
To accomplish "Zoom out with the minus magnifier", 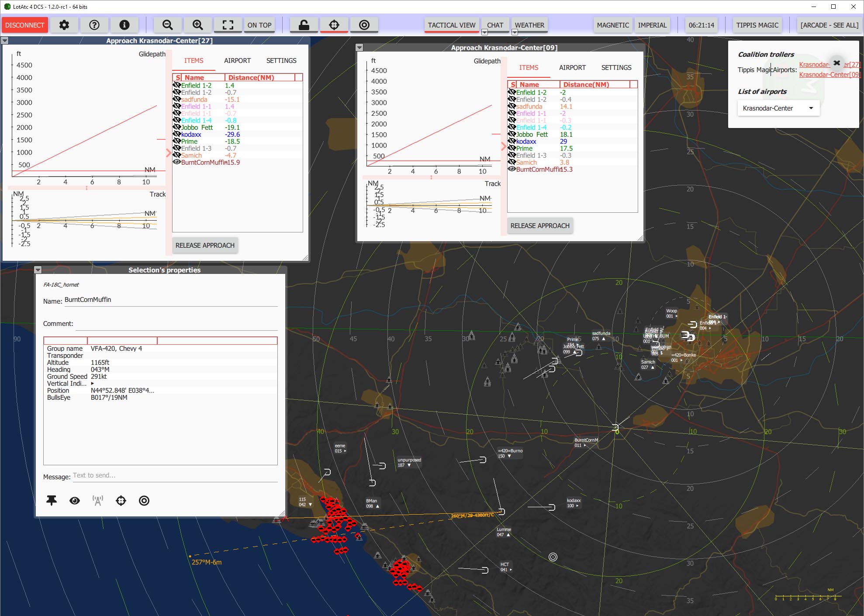I will (x=167, y=25).
